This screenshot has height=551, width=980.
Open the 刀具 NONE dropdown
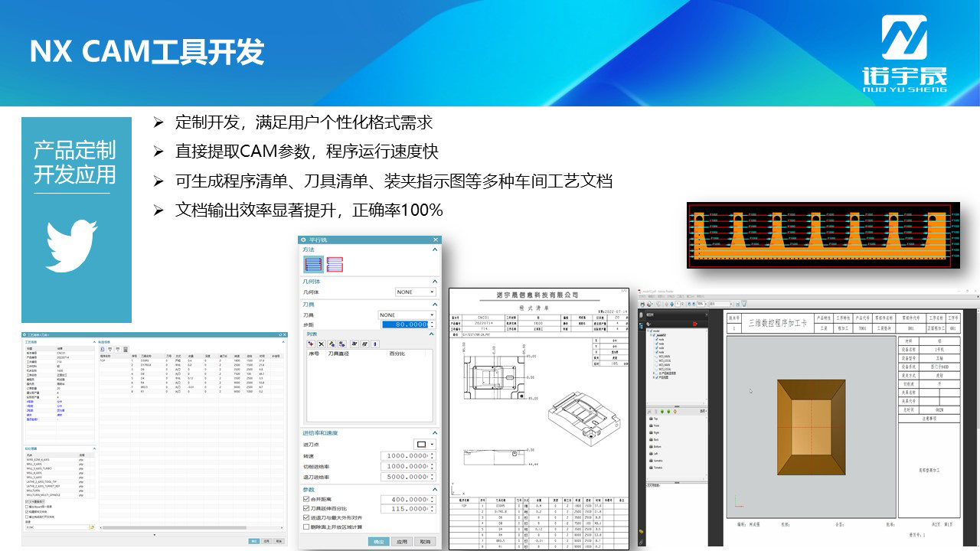pyautogui.click(x=407, y=315)
